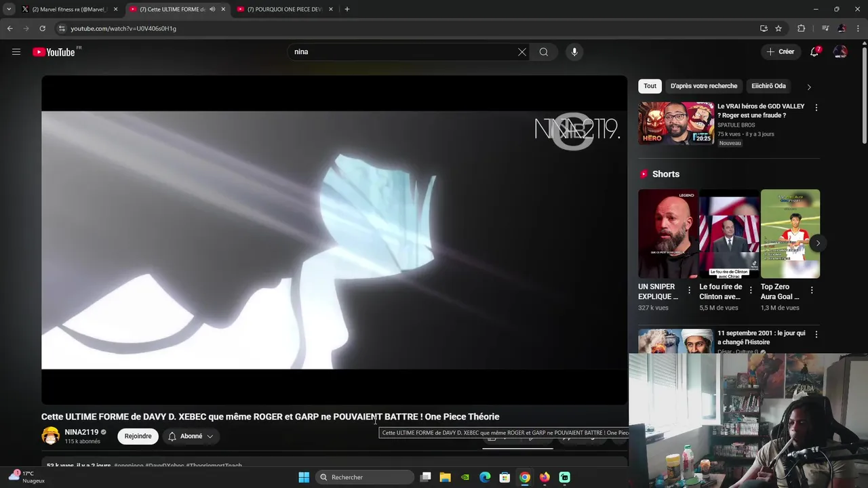The width and height of the screenshot is (868, 488).
Task: Open the YouTube account avatar menu
Action: [840, 52]
